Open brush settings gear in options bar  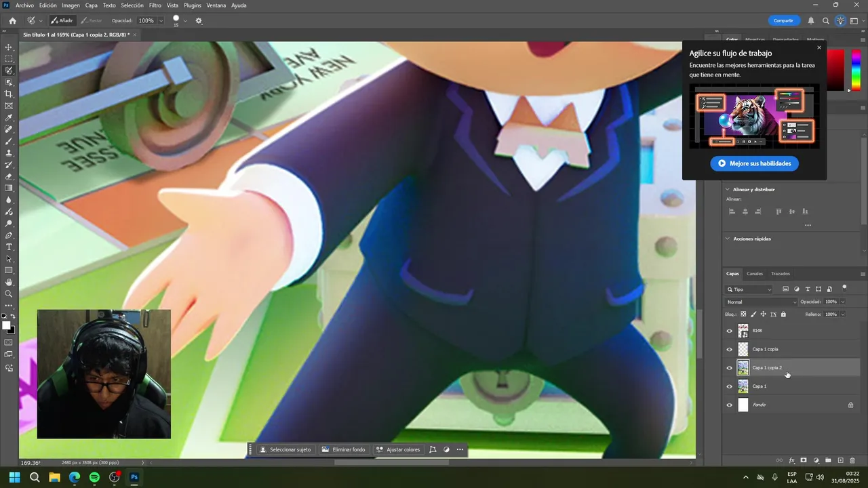click(x=199, y=21)
